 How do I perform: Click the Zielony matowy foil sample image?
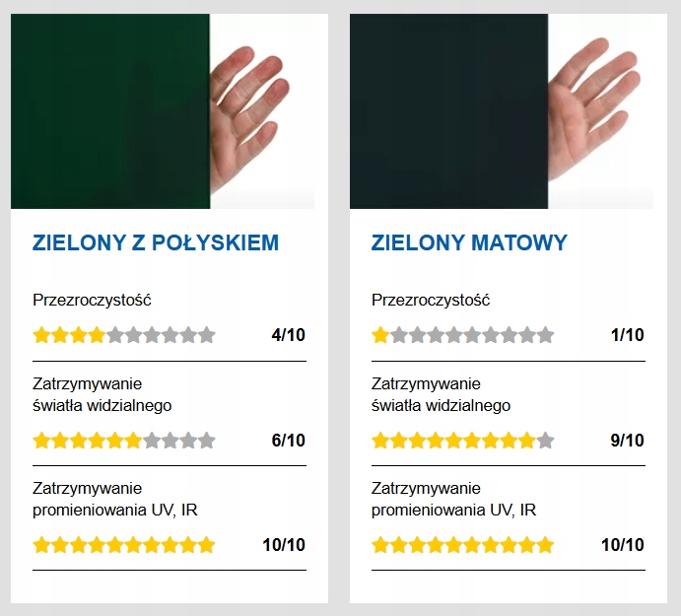[502, 111]
